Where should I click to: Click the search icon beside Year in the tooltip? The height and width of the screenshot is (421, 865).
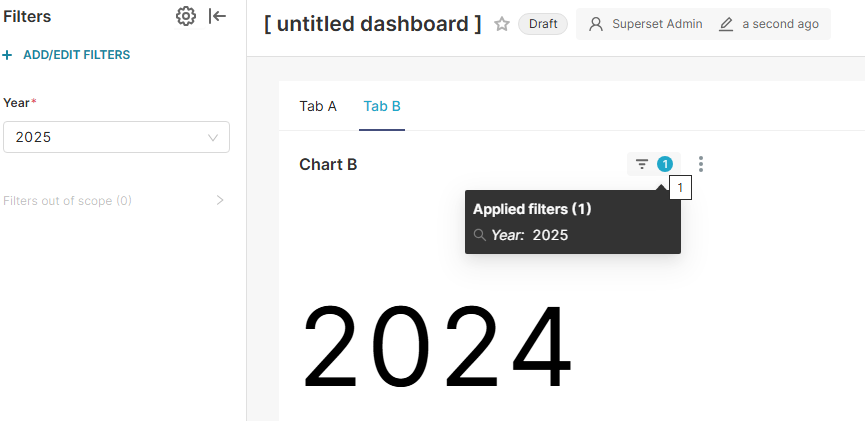point(480,235)
